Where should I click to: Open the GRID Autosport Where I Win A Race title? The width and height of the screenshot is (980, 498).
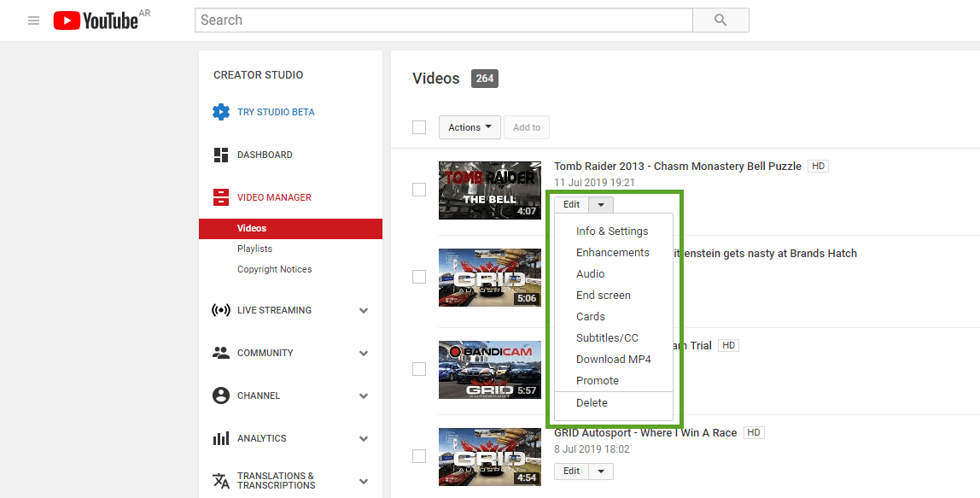point(645,432)
